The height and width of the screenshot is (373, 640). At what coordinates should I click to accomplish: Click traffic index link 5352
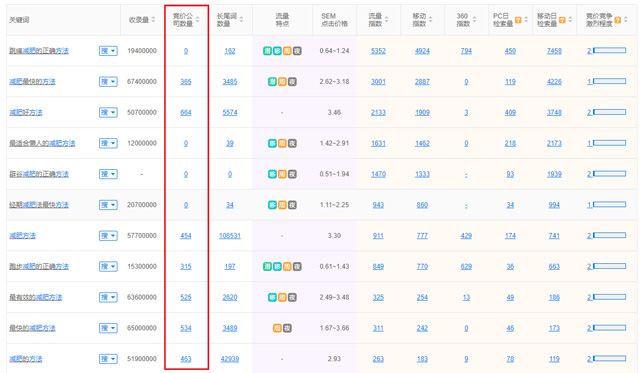click(378, 51)
